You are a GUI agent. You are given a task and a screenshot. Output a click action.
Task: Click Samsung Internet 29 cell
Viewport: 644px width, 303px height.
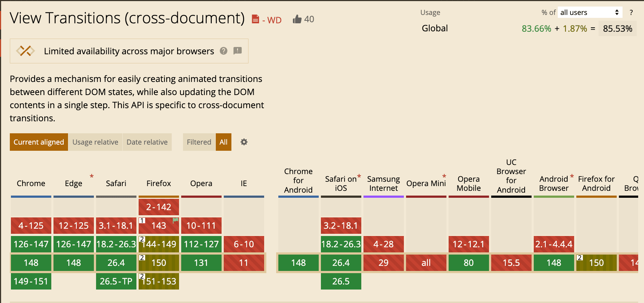pos(383,263)
